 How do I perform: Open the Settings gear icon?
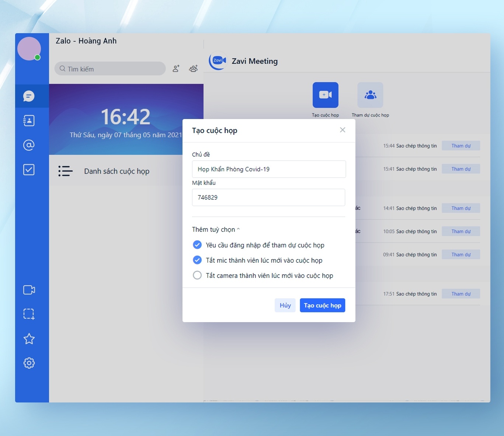coord(29,363)
